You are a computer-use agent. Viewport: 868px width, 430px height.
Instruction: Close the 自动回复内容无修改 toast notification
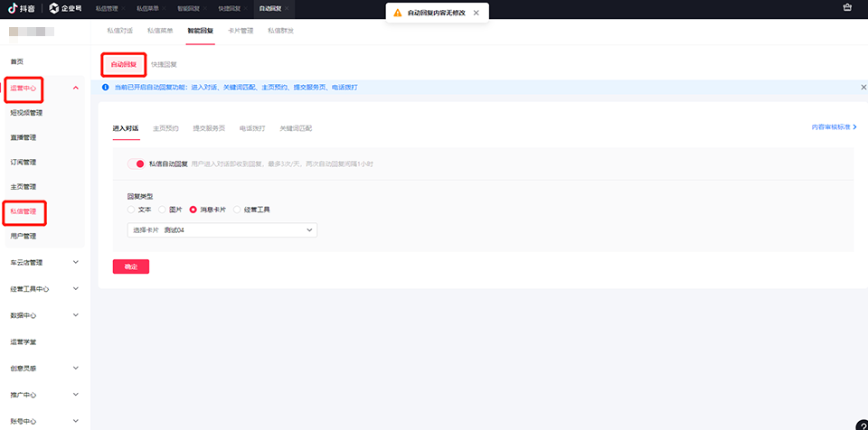(x=476, y=13)
